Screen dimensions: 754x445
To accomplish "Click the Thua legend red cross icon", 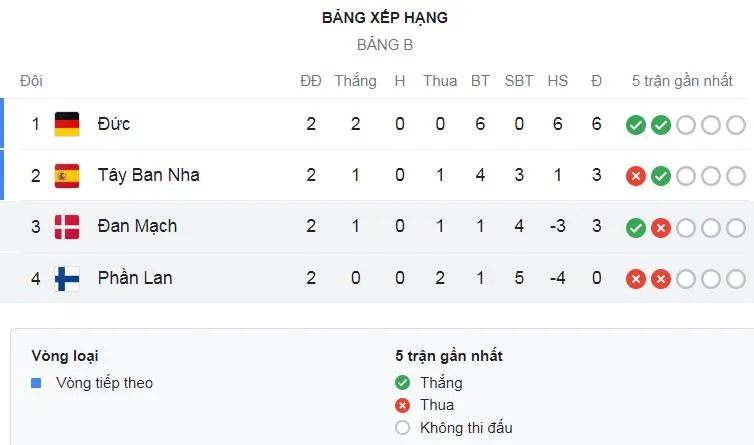I will [403, 405].
